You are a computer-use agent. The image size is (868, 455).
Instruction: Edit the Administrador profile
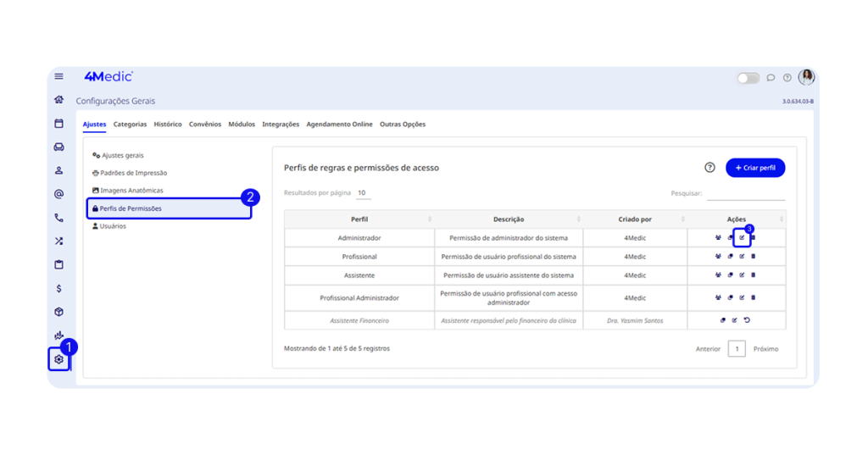pos(742,238)
